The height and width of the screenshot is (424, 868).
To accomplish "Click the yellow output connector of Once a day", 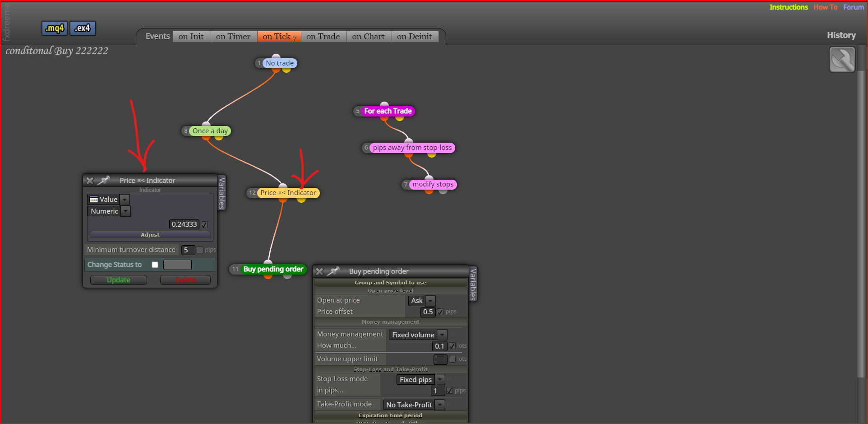I will (x=219, y=137).
